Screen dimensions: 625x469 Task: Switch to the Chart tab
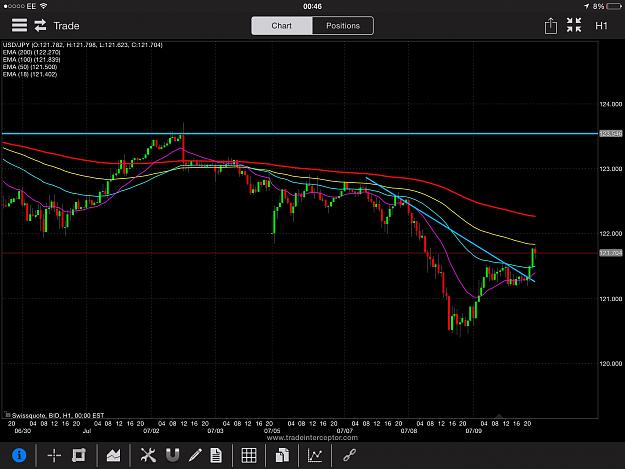click(282, 26)
